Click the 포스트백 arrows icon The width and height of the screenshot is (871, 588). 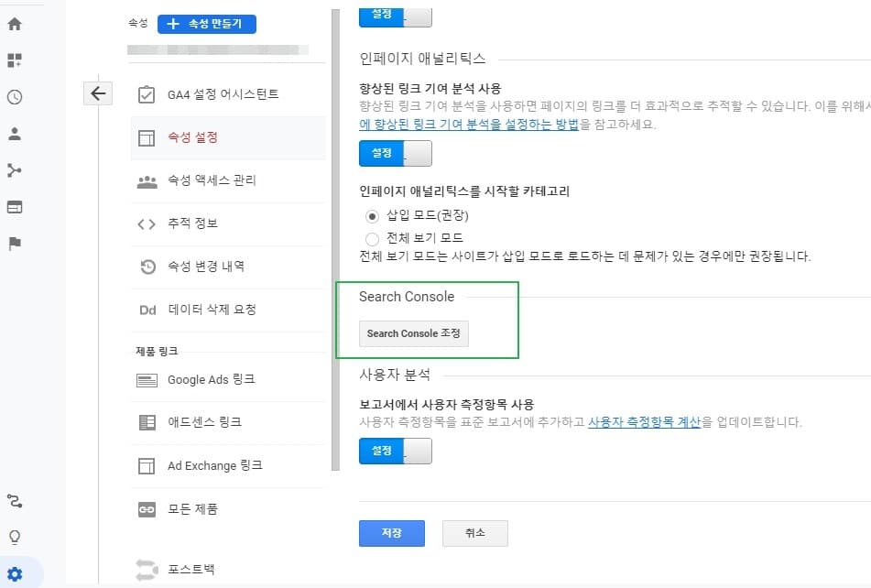click(x=147, y=570)
